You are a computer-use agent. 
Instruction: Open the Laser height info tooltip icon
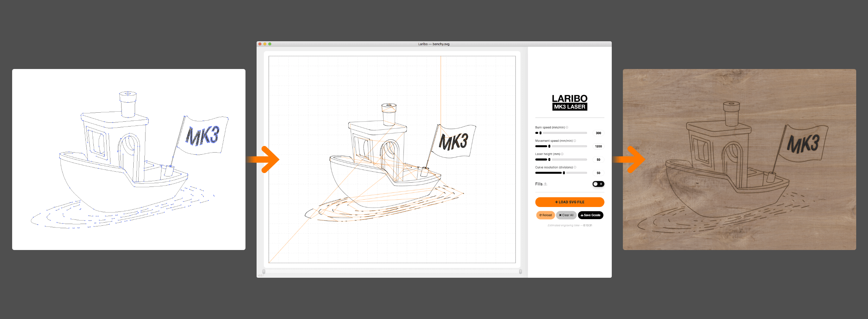pos(562,154)
